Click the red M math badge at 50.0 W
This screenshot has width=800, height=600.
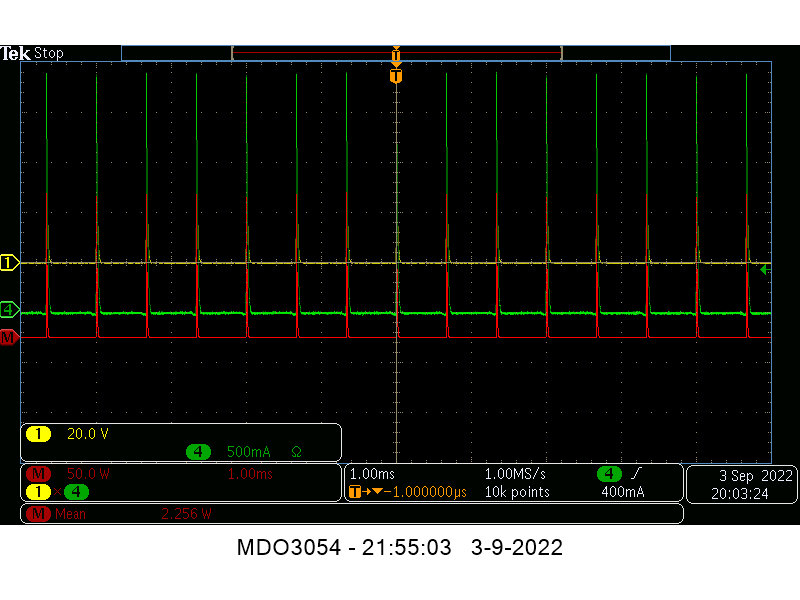click(x=40, y=474)
